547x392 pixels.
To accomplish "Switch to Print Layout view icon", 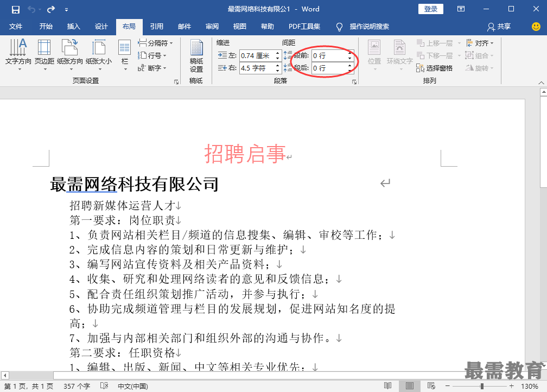I will tap(410, 385).
